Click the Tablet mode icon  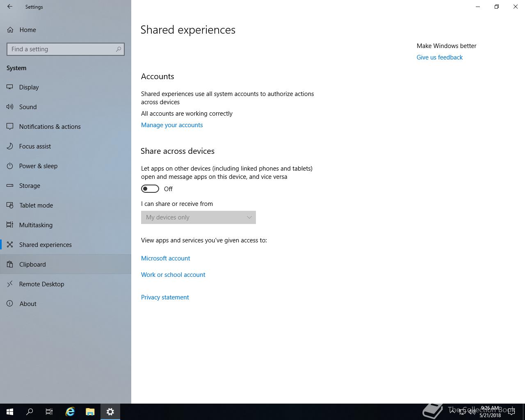tap(10, 205)
